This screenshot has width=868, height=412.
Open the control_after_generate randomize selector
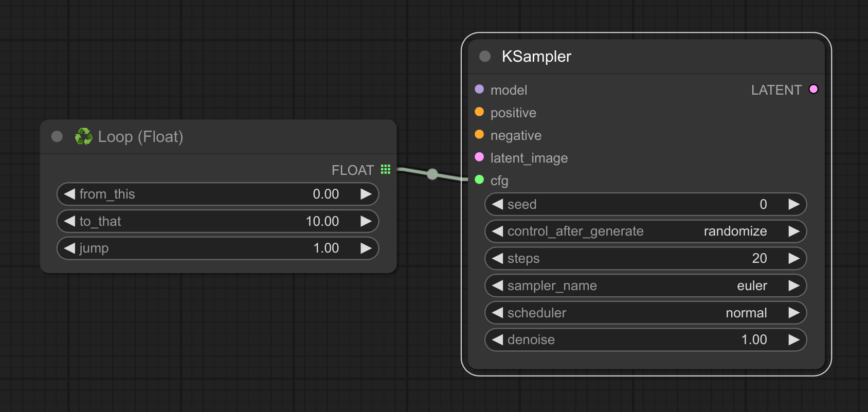645,231
